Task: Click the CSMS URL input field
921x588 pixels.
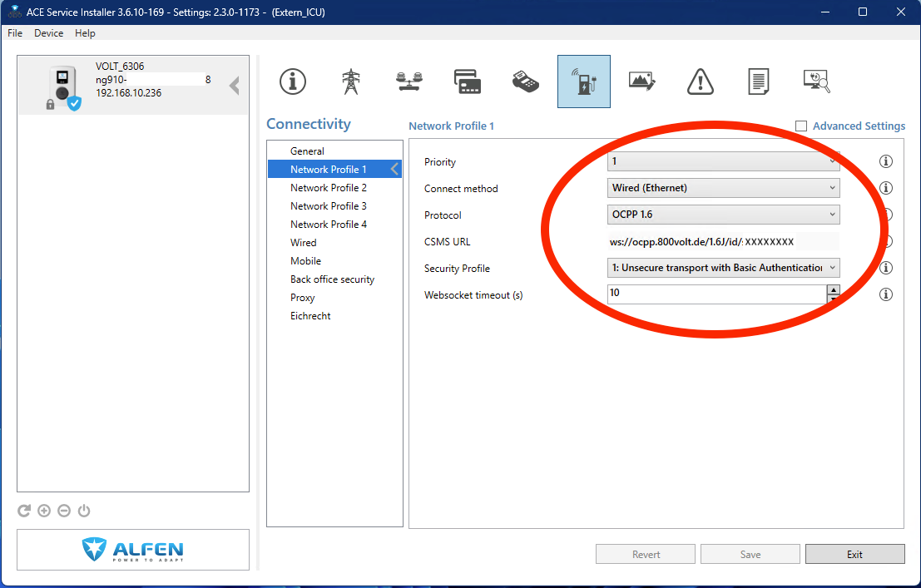Action: (723, 242)
